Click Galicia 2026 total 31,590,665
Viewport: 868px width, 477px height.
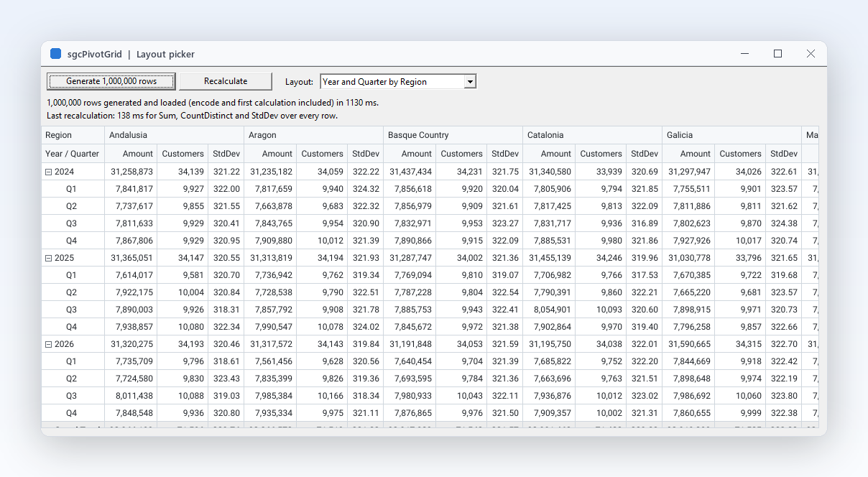[689, 344]
